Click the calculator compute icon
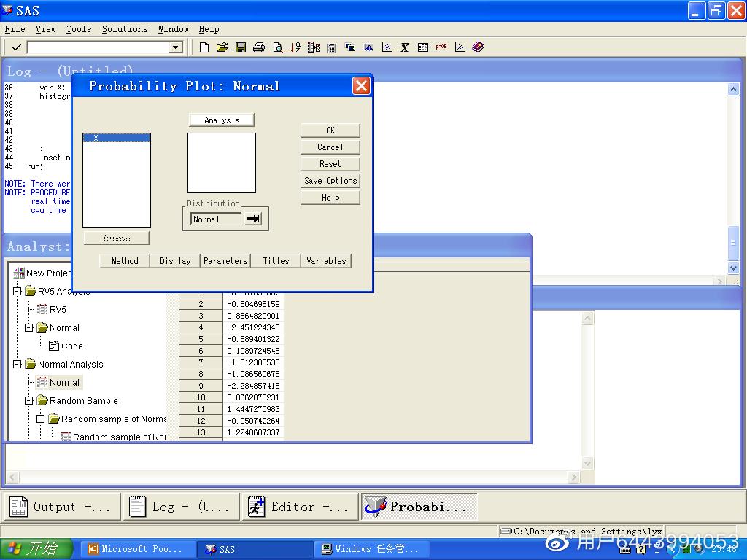Viewport: 747px width, 560px height. coord(332,47)
